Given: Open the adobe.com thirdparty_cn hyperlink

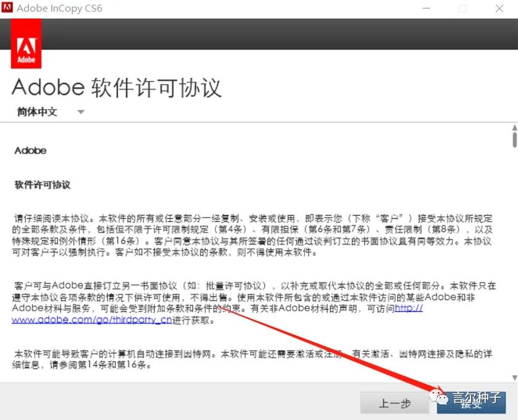Looking at the screenshot, I should pyautogui.click(x=92, y=320).
